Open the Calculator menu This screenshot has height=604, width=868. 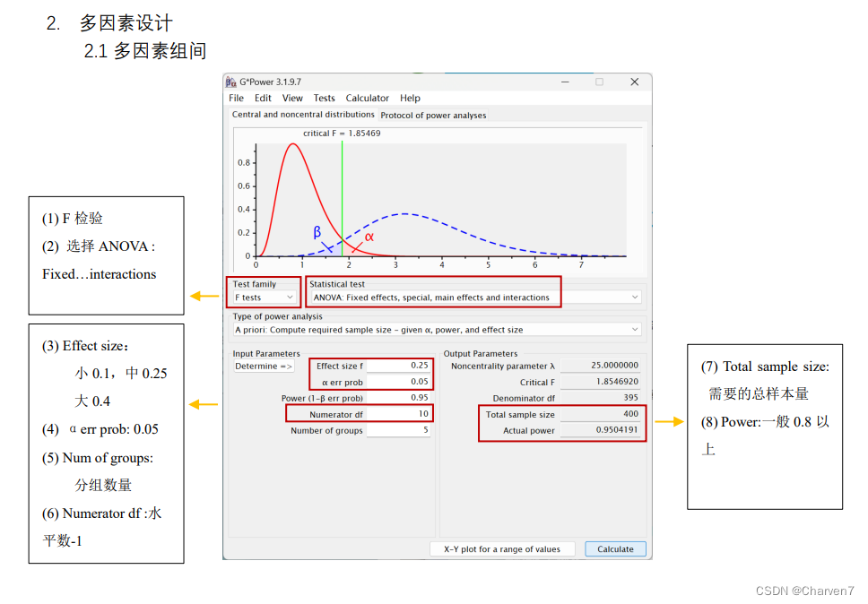(x=367, y=98)
